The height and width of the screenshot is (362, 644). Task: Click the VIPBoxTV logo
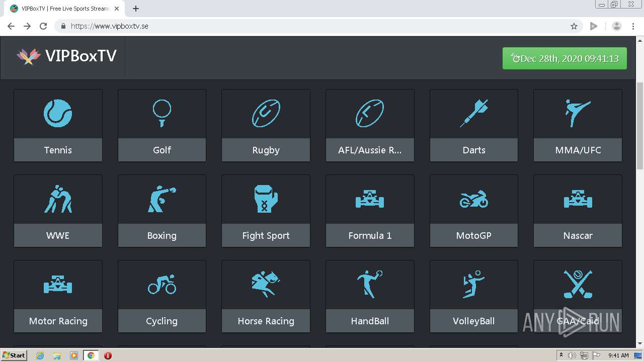(66, 56)
